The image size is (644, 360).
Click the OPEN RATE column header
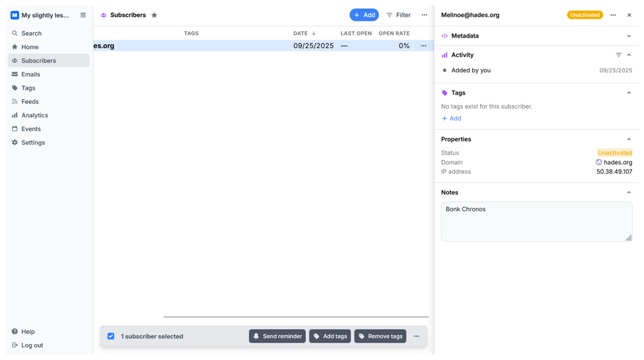pyautogui.click(x=394, y=34)
